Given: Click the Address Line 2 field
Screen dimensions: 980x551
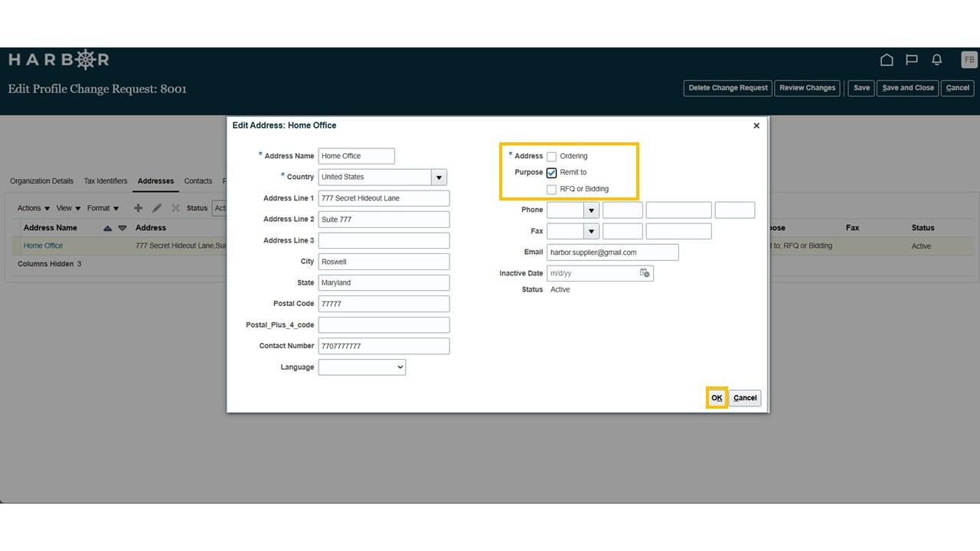Looking at the screenshot, I should coord(384,220).
